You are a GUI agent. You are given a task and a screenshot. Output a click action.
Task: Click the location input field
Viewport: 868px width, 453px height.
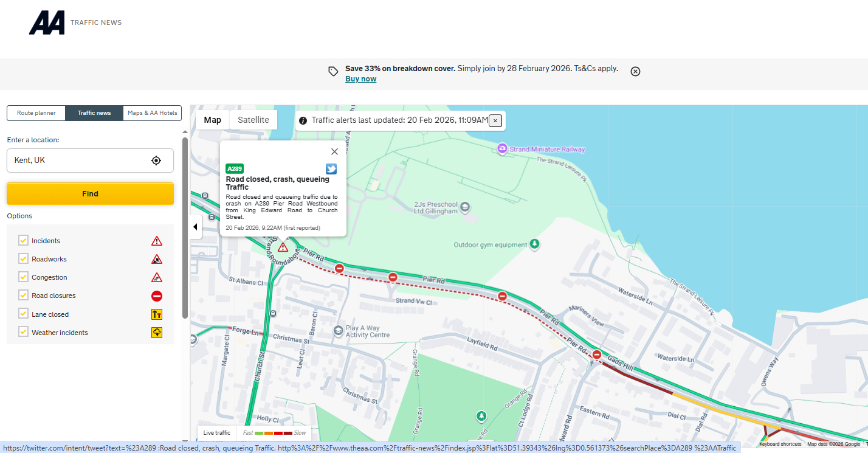(79, 161)
